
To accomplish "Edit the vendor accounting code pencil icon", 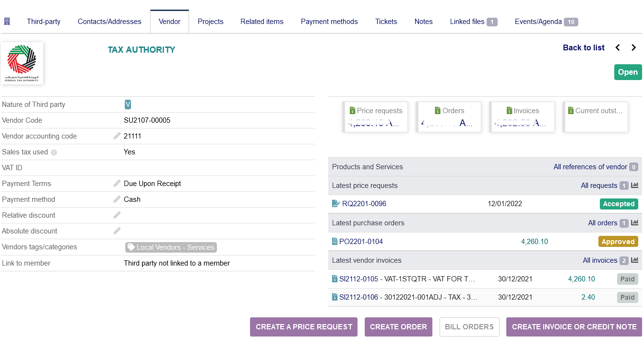I will coord(117,136).
